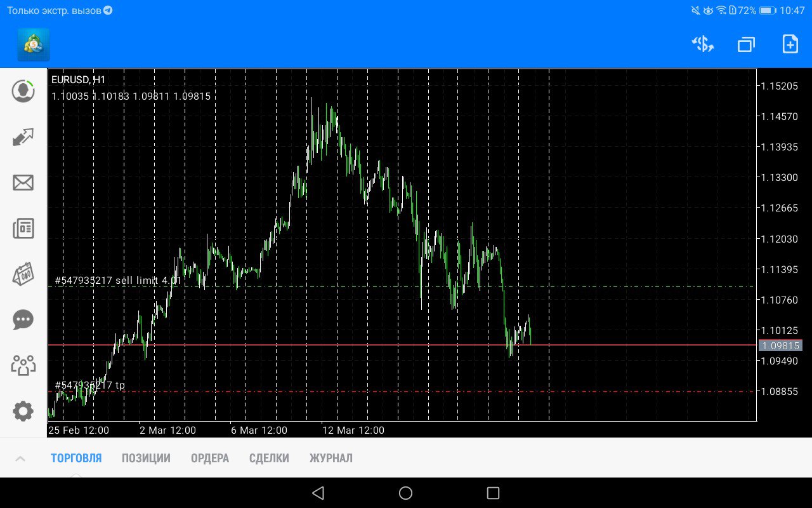This screenshot has width=812, height=508.
Task: Open the settings gear icon
Action: coord(23,411)
